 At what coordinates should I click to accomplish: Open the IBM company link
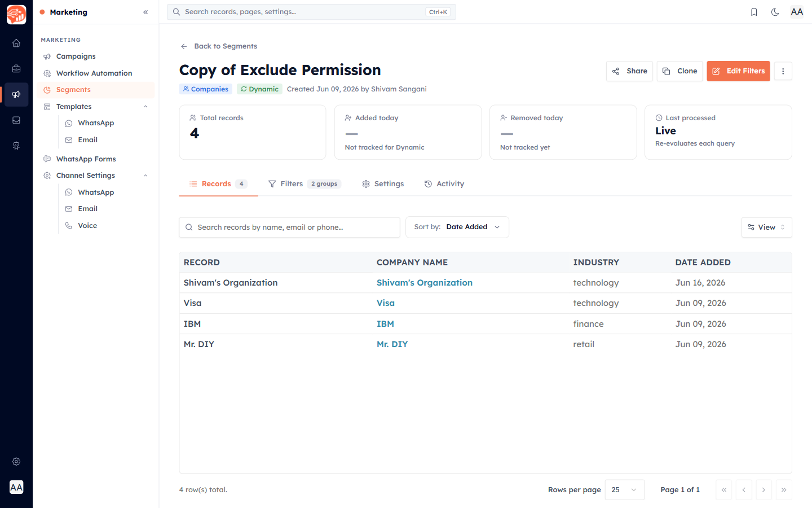[x=385, y=324]
